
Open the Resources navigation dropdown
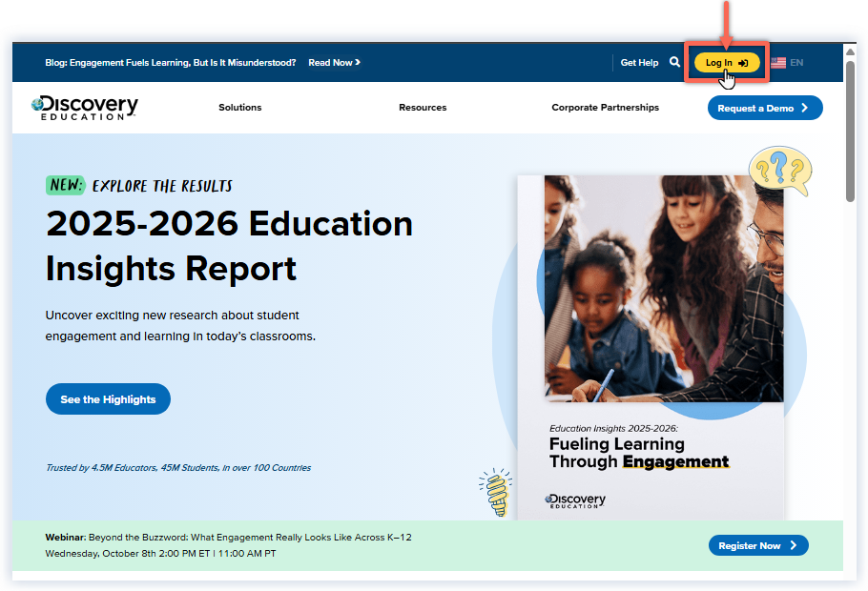pyautogui.click(x=423, y=108)
